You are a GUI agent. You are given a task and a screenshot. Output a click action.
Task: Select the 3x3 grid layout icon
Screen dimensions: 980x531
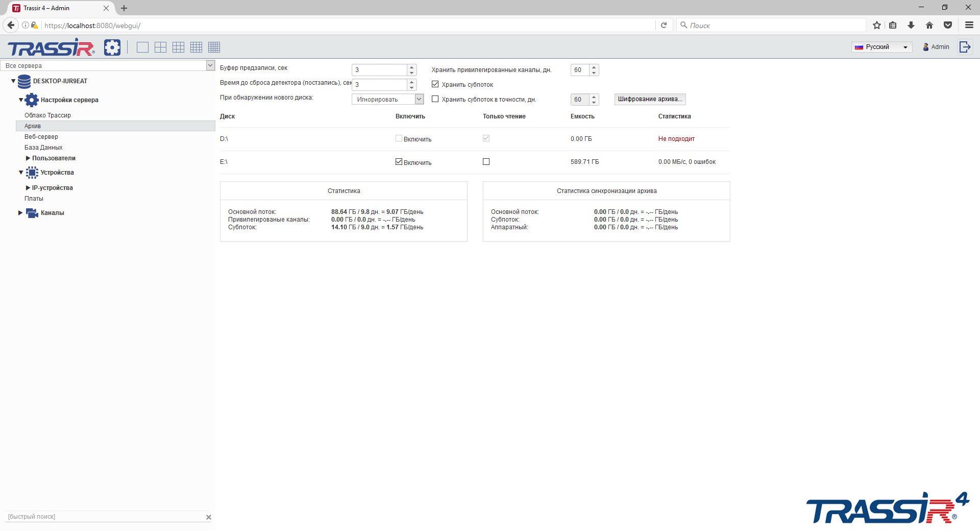coord(178,47)
